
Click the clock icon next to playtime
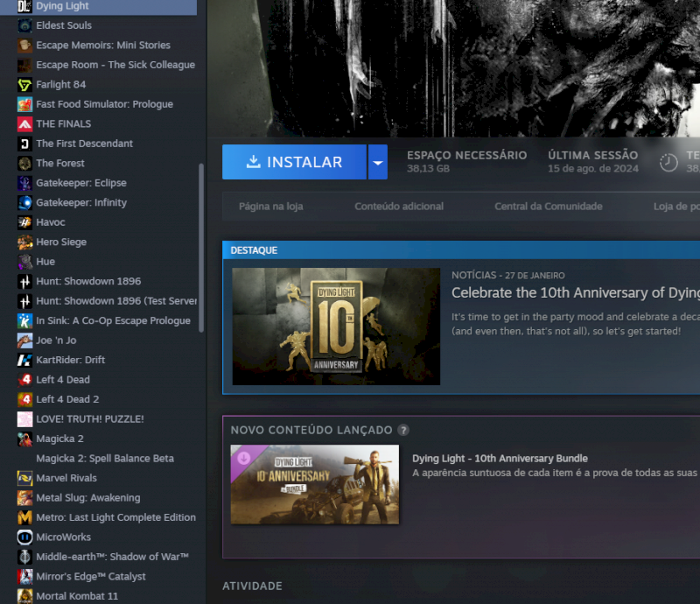tap(668, 163)
